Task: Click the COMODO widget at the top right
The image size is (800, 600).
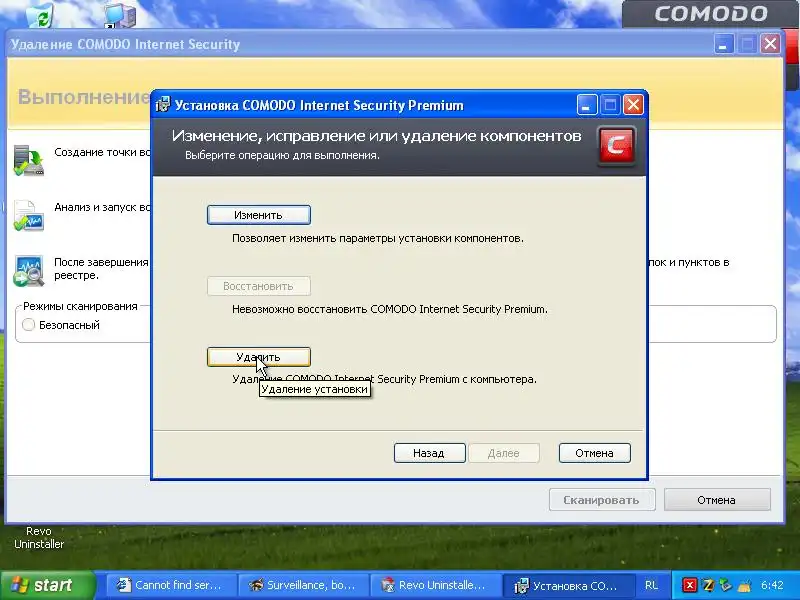Action: (x=711, y=14)
